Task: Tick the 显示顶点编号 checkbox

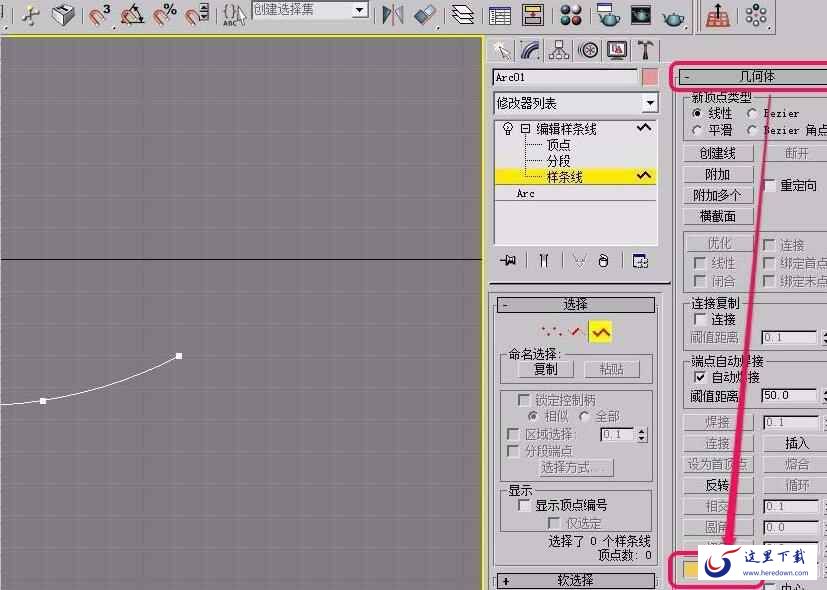Action: coord(524,506)
